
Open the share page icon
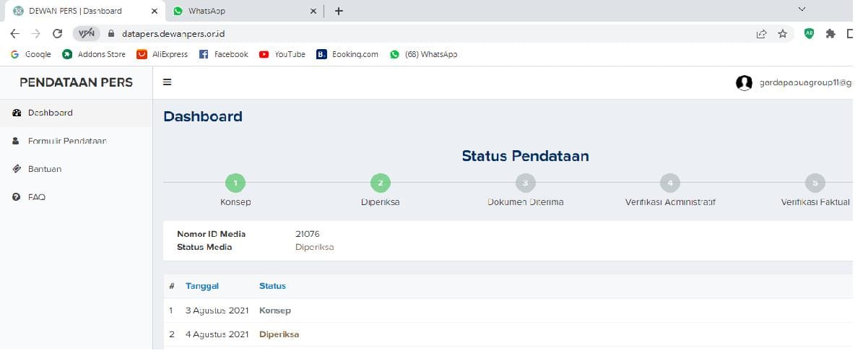(x=761, y=33)
